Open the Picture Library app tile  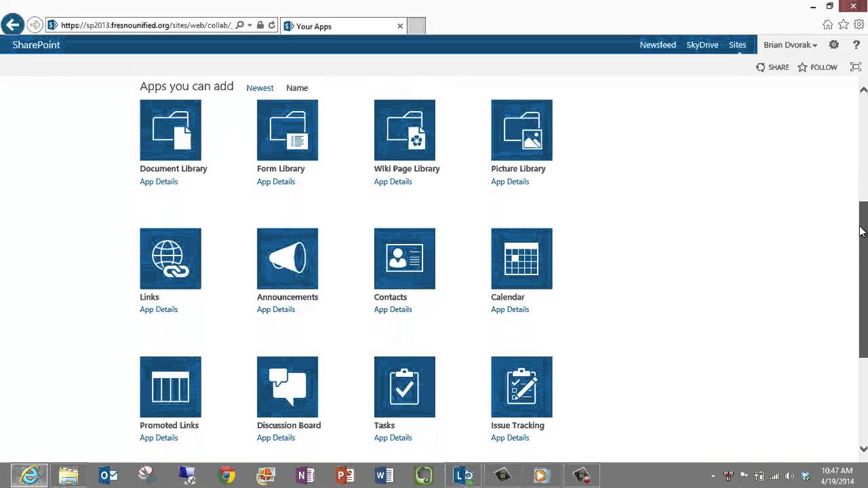pos(521,130)
